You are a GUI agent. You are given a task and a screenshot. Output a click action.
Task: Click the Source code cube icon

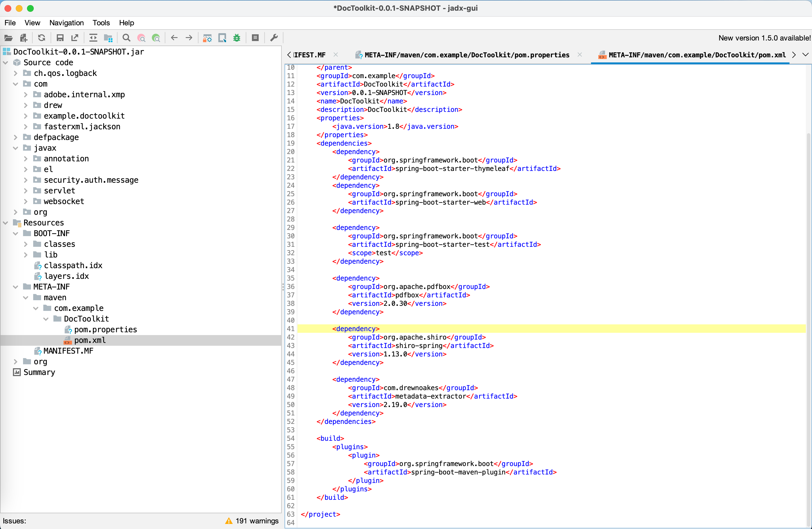(17, 62)
